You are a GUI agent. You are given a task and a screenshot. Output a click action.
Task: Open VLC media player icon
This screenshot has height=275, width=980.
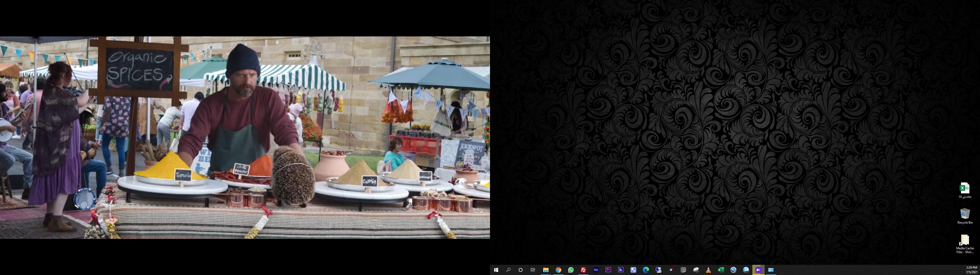[708, 270]
